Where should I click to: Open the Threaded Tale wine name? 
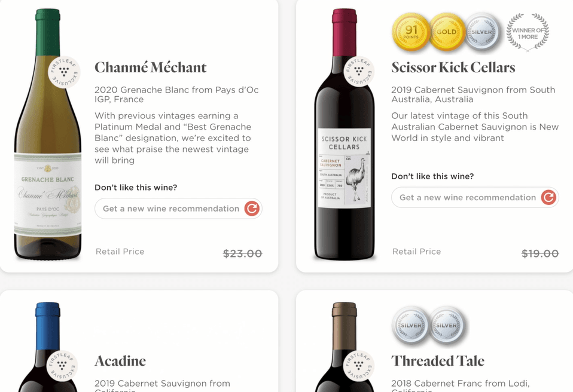tap(437, 361)
